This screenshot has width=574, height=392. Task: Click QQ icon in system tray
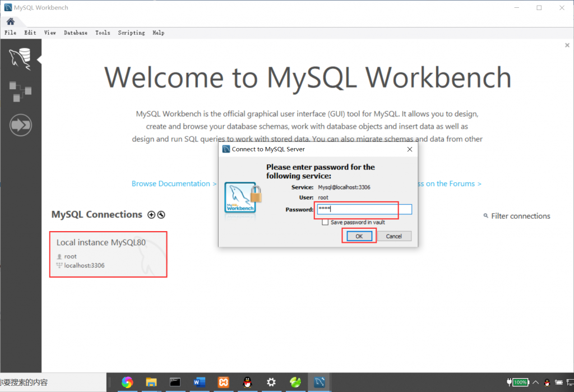547,382
